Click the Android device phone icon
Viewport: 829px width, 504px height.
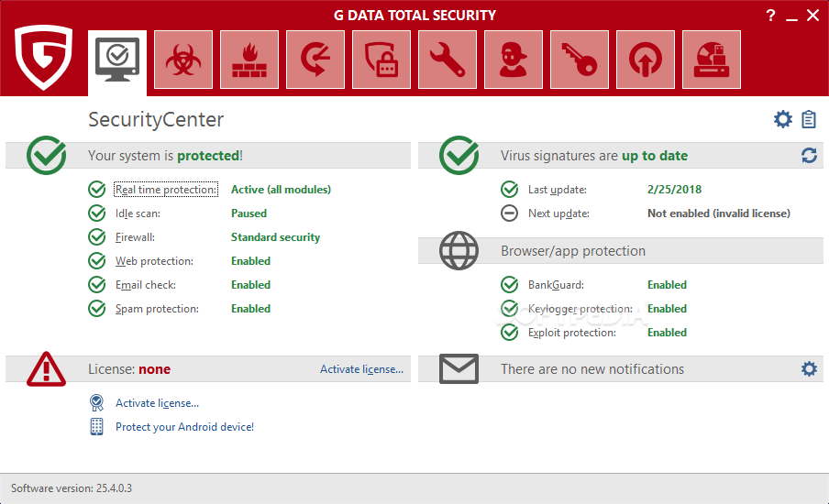coord(97,426)
